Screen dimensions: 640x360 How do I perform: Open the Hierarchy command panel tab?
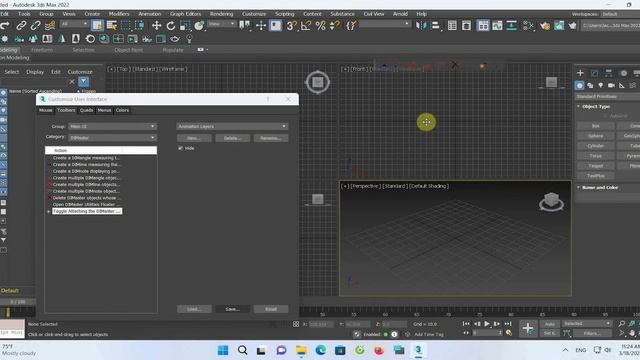(x=609, y=73)
